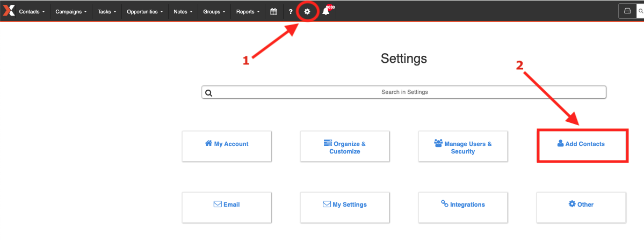
Task: Click the question mark help icon
Action: coord(291,11)
